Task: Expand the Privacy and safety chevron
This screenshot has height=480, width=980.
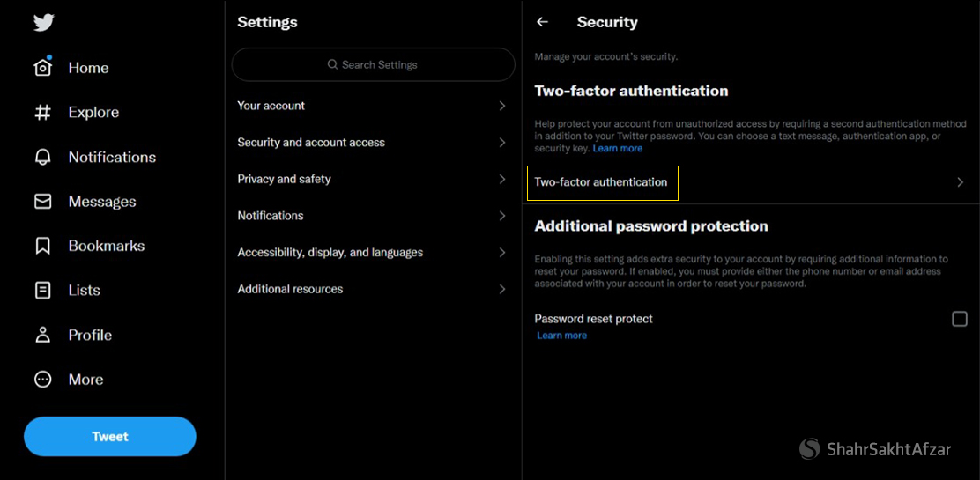Action: 502,179
